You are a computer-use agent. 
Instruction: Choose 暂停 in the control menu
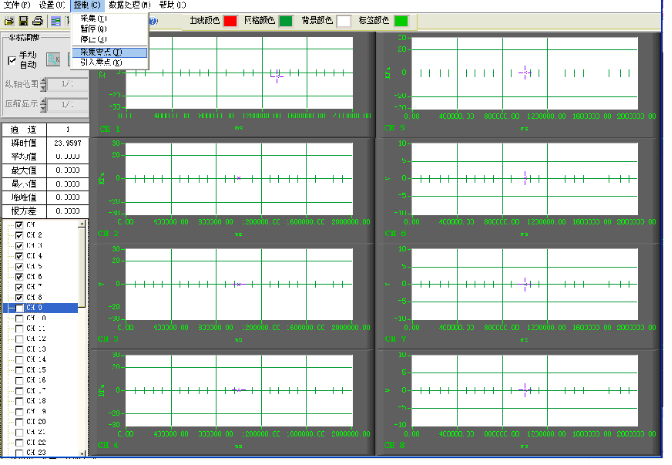coord(110,29)
